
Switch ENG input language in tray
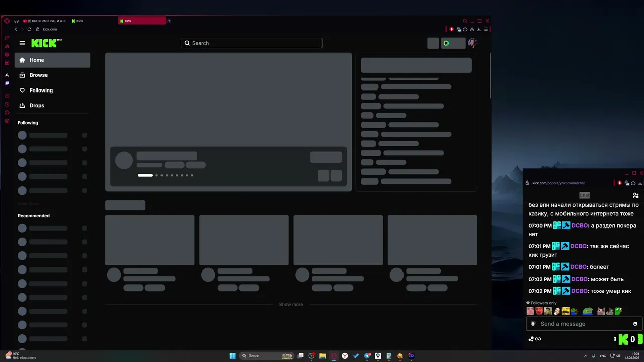click(603, 356)
